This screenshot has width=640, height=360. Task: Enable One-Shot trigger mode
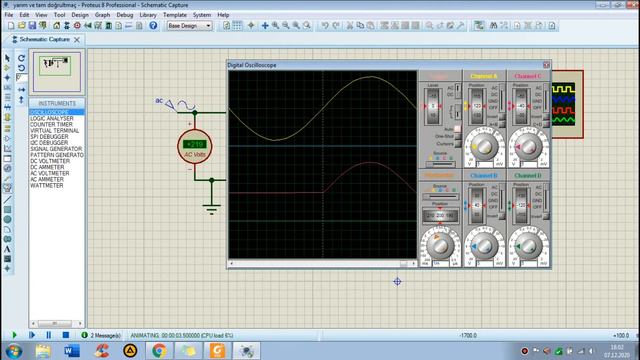pyautogui.click(x=458, y=136)
